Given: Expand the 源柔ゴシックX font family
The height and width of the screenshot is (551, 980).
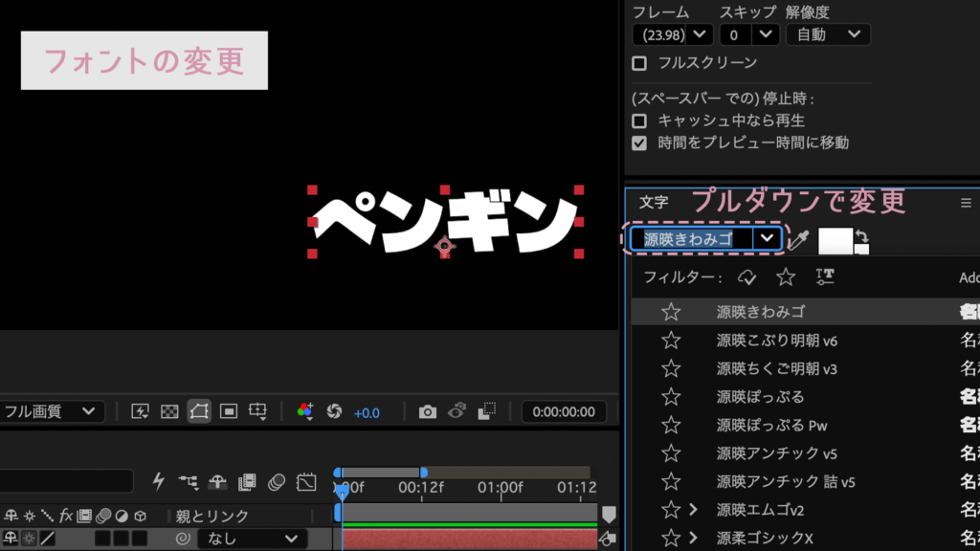Looking at the screenshot, I should [x=693, y=538].
